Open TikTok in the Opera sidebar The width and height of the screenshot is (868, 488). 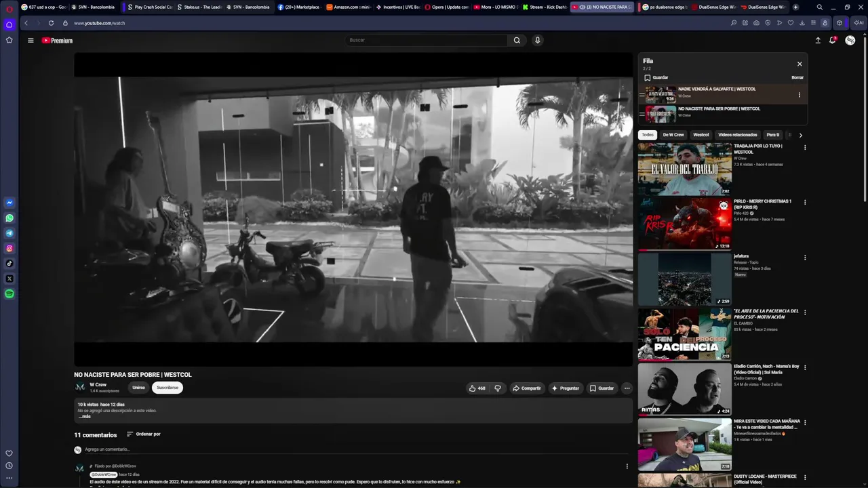tap(9, 264)
